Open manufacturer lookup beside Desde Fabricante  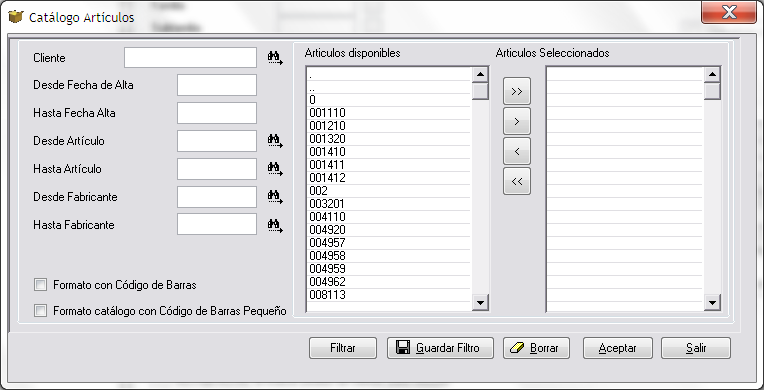(275, 197)
